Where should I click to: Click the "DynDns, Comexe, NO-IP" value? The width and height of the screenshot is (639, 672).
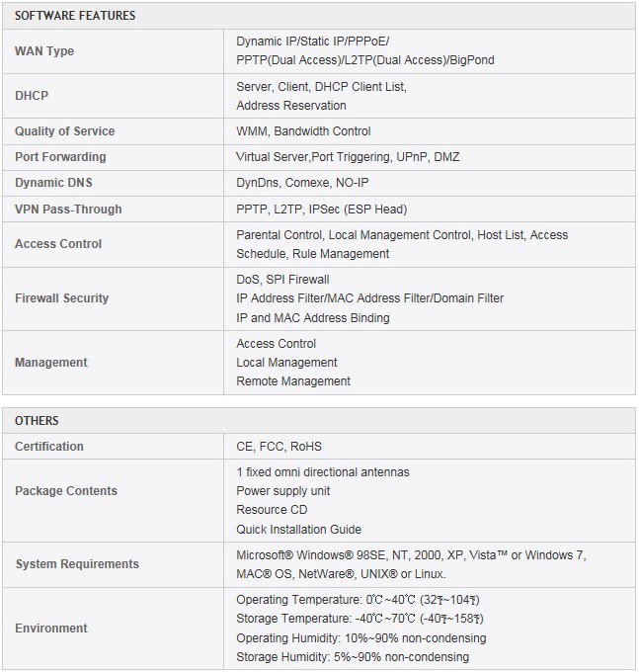tap(300, 183)
